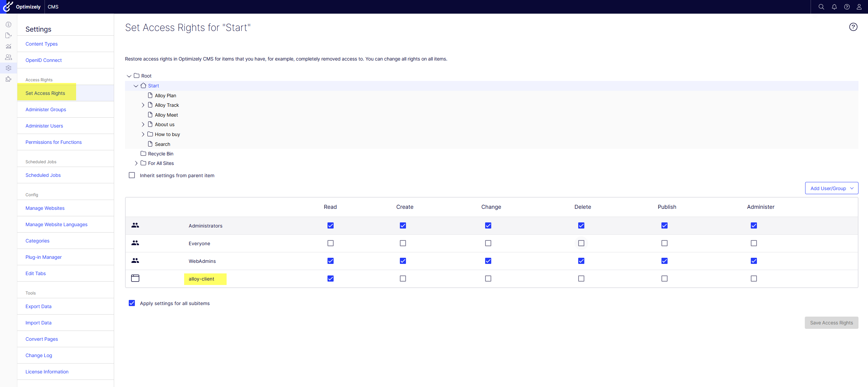Uncheck Delete for Administrators

click(581, 225)
